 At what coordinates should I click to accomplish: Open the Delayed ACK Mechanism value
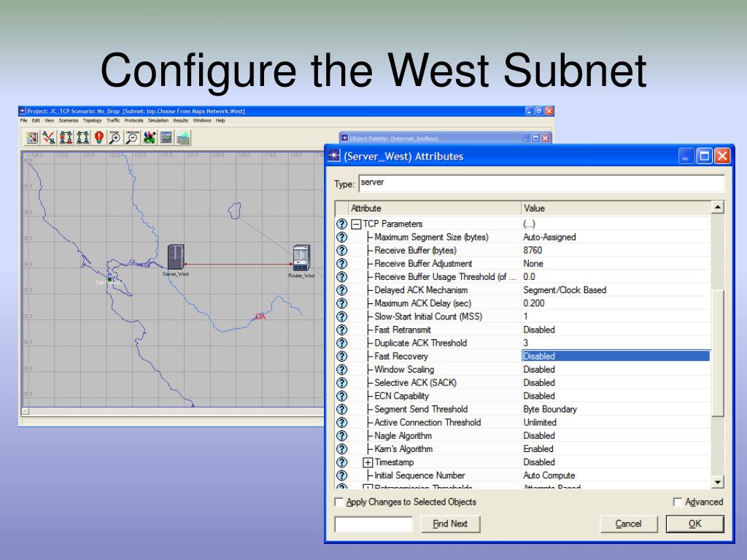click(x=565, y=290)
